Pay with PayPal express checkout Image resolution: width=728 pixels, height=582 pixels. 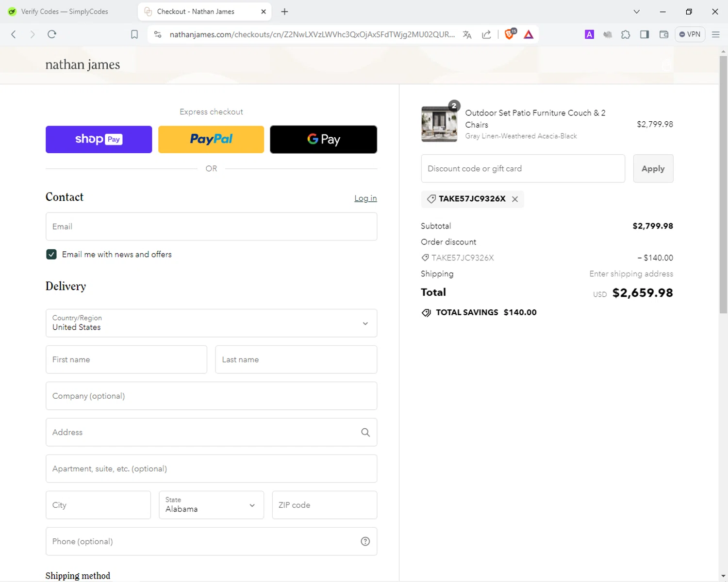[211, 139]
